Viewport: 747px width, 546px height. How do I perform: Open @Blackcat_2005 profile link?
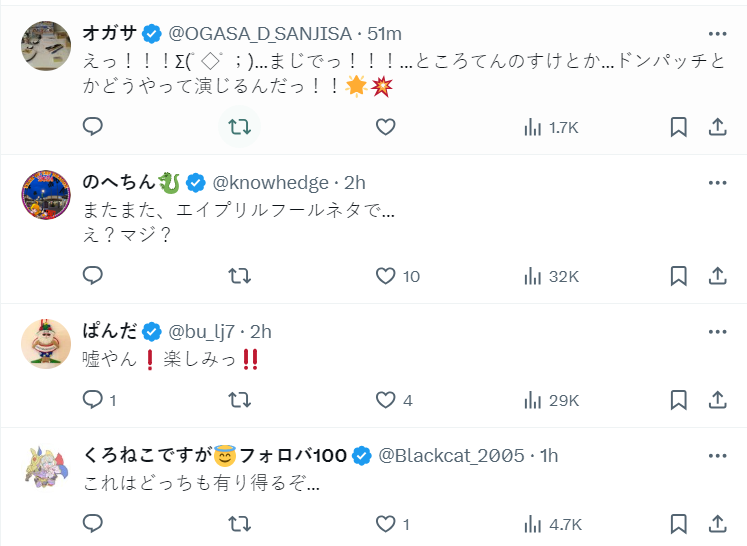[x=450, y=456]
